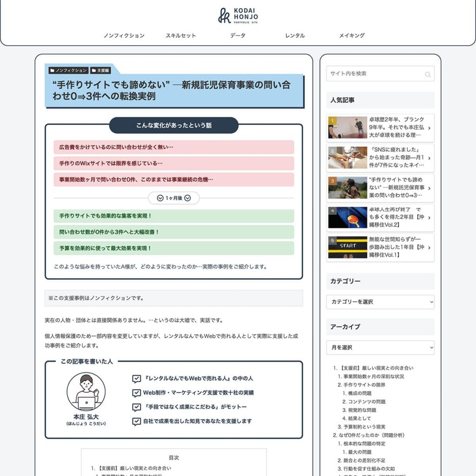Viewport: 476px width, 476px height.
Task: Sidebar TOC: jump to 事業開始数ヶ月の深刻な状況
Action: tap(373, 377)
